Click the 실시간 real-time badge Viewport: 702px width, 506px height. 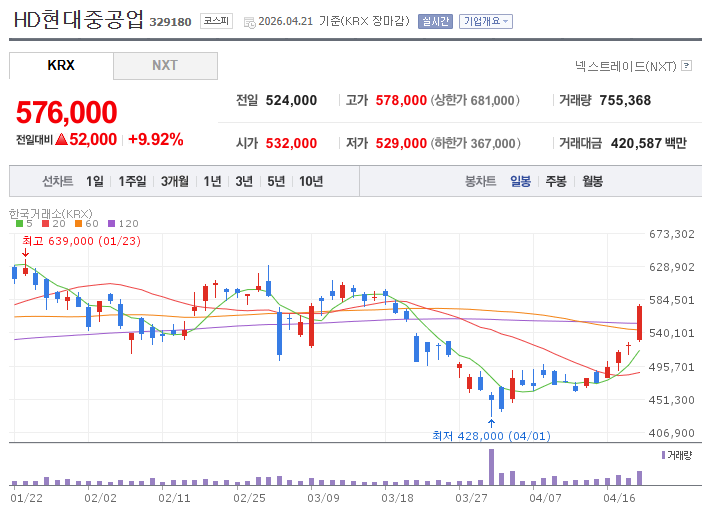click(435, 21)
